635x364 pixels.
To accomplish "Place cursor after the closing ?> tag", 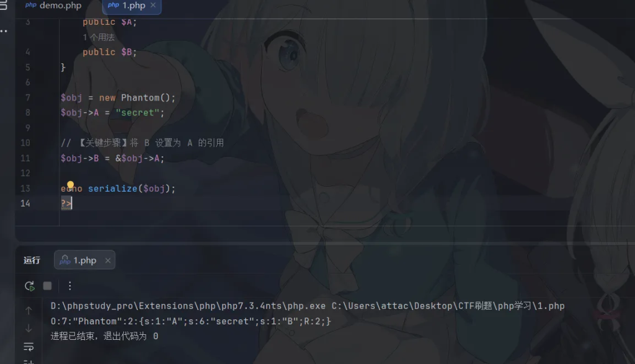I will pos(73,203).
